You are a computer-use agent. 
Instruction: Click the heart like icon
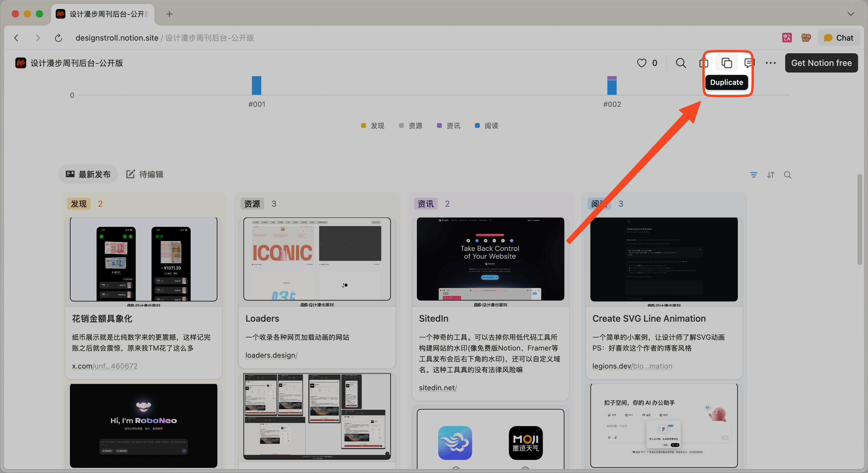pyautogui.click(x=642, y=63)
